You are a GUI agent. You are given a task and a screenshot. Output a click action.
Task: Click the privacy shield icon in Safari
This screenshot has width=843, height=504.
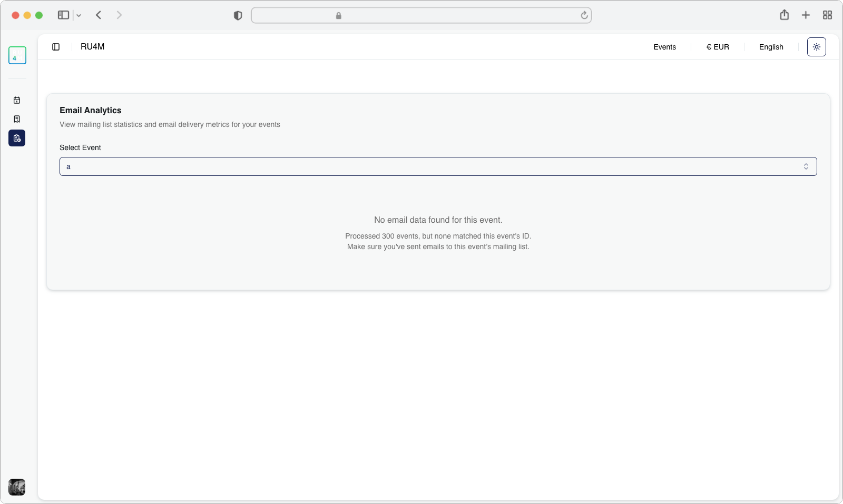(x=238, y=16)
